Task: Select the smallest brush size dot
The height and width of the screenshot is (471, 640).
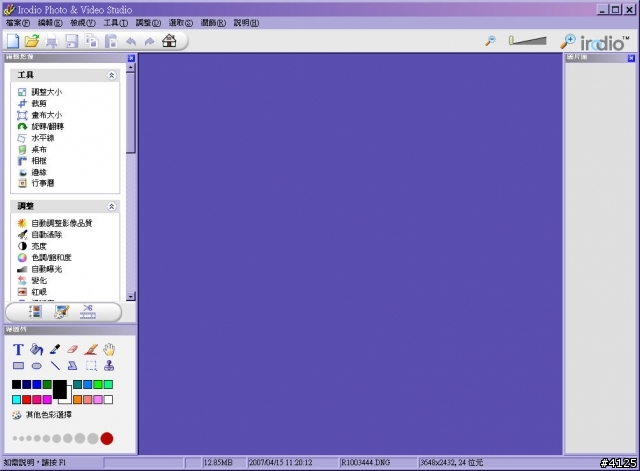Action: click(x=15, y=439)
